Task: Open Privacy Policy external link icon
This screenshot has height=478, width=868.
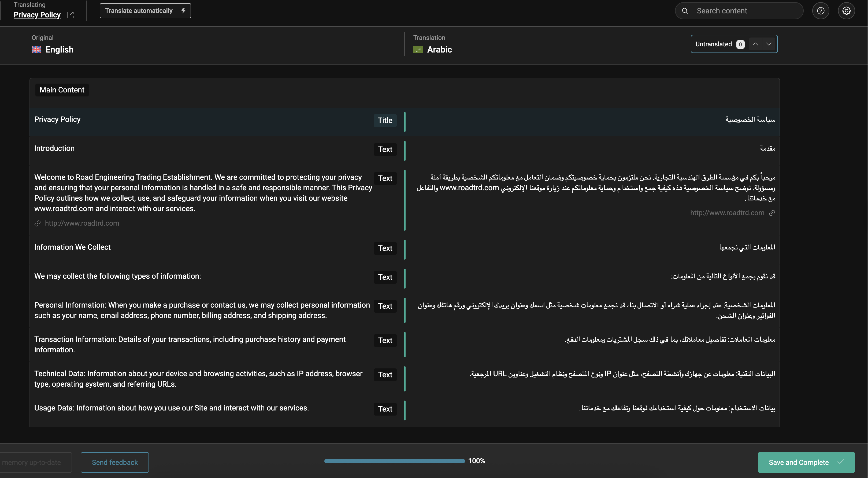Action: 70,15
